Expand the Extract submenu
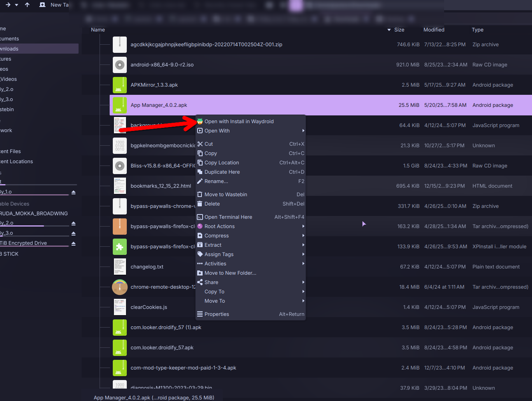This screenshot has height=401, width=532. tap(250, 245)
